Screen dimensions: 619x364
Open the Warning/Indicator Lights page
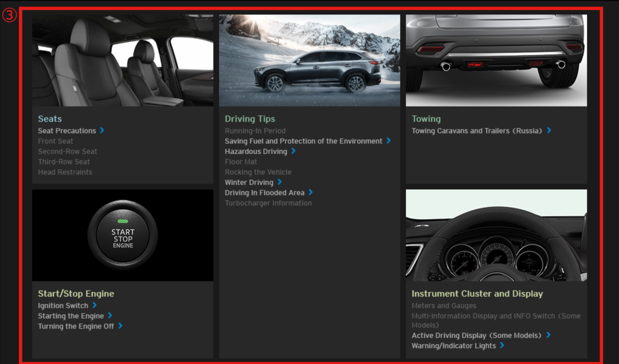pyautogui.click(x=453, y=346)
